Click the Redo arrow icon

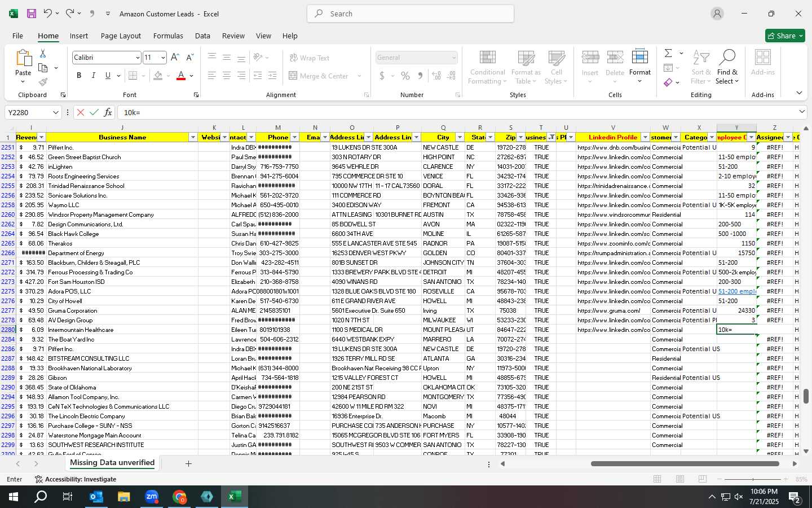pyautogui.click(x=69, y=14)
